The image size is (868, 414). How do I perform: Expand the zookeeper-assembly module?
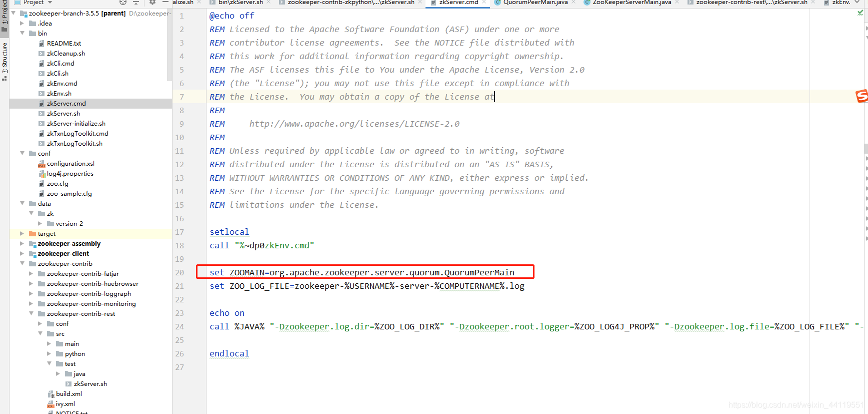tap(22, 243)
